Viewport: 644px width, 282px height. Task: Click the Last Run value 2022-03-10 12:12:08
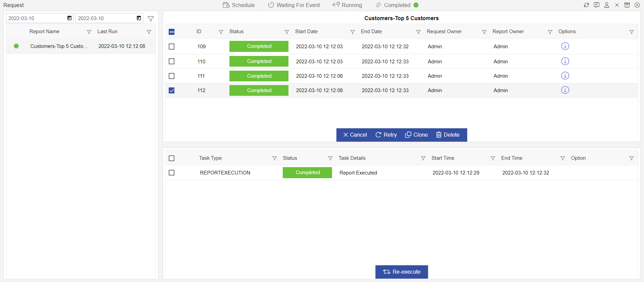pyautogui.click(x=122, y=46)
